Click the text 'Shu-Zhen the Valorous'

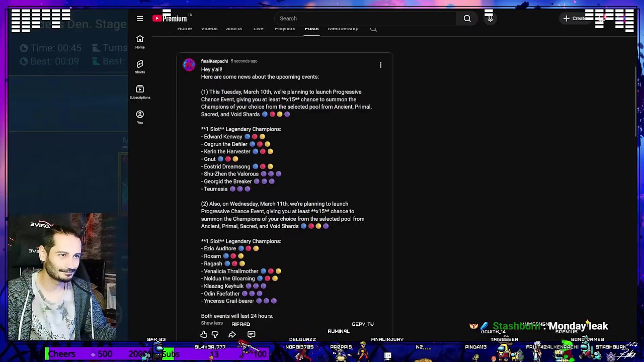tap(231, 174)
